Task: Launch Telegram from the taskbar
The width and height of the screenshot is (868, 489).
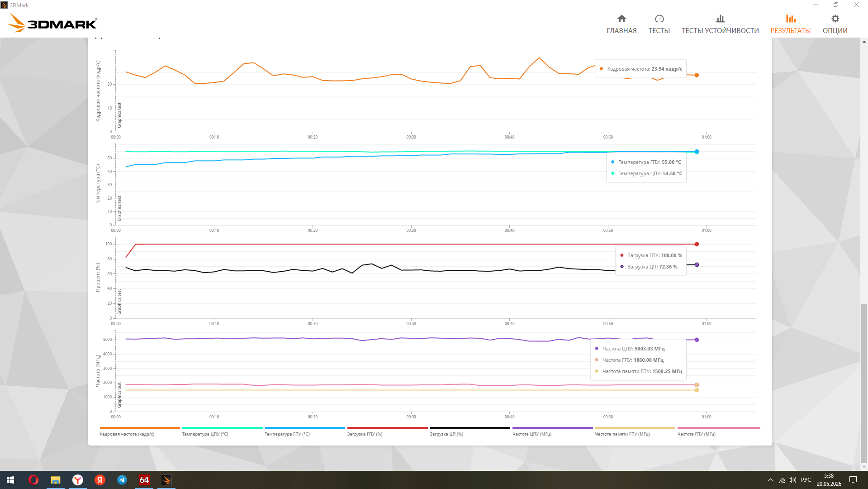Action: click(x=122, y=480)
